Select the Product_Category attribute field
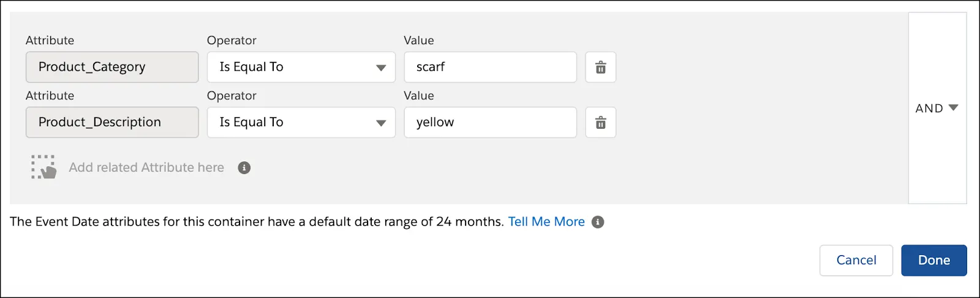Screen dimensions: 980x298 pyautogui.click(x=112, y=67)
